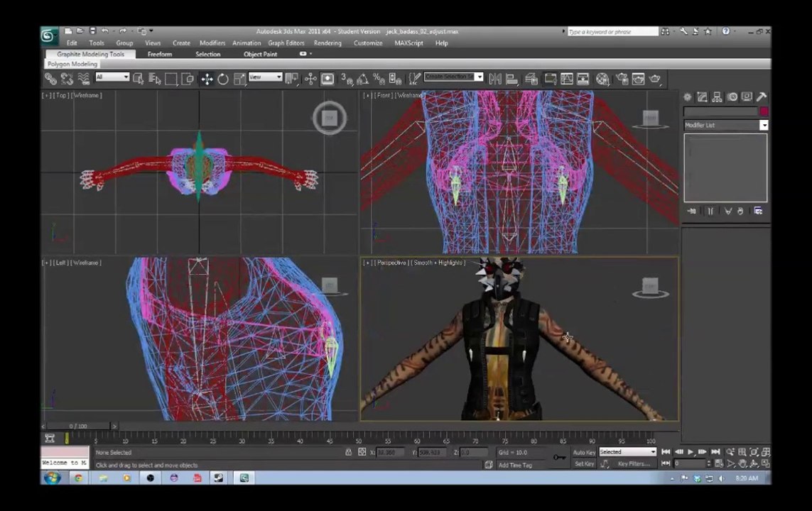
Task: Toggle the Selection Lock icon
Action: point(349,453)
